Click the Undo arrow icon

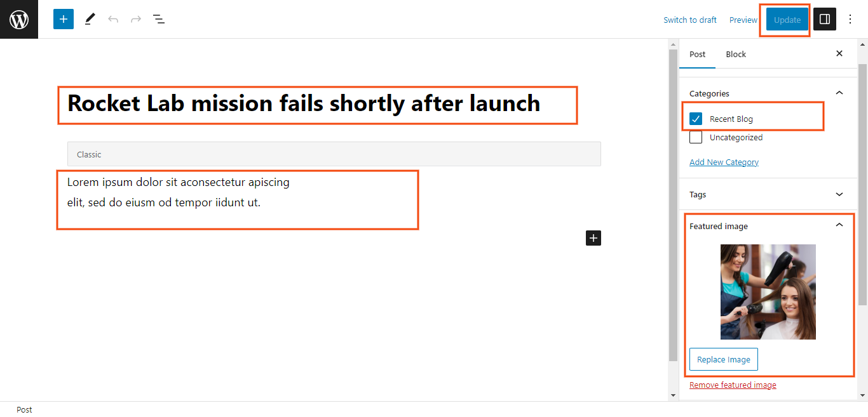(x=113, y=19)
